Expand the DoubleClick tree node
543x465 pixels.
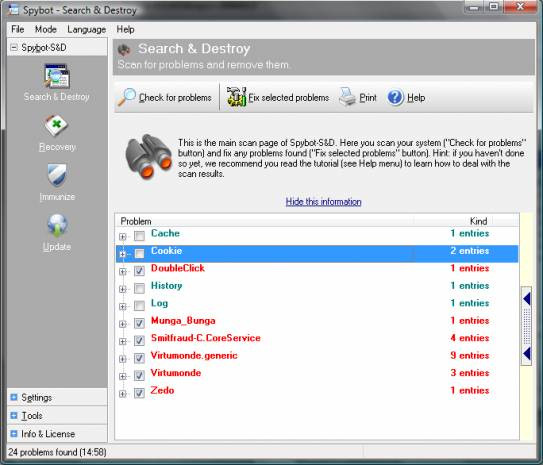(123, 272)
